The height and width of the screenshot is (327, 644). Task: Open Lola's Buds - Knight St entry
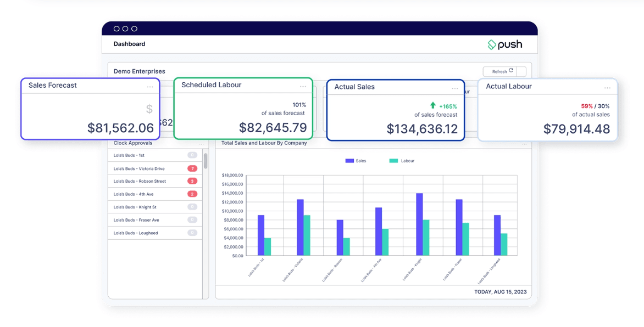click(135, 207)
